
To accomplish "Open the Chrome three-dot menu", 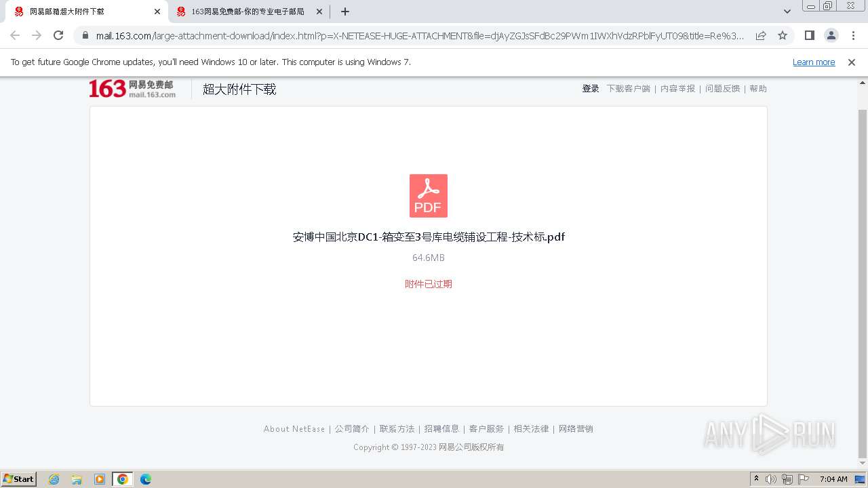I will pos(853,35).
